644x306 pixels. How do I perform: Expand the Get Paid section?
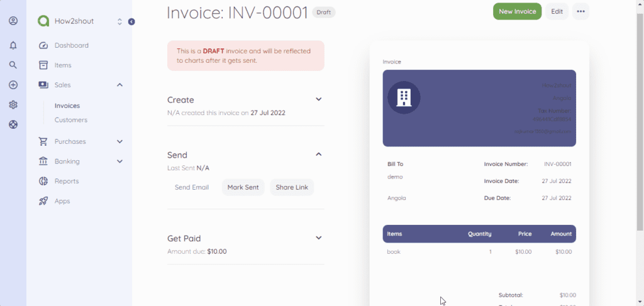(318, 238)
